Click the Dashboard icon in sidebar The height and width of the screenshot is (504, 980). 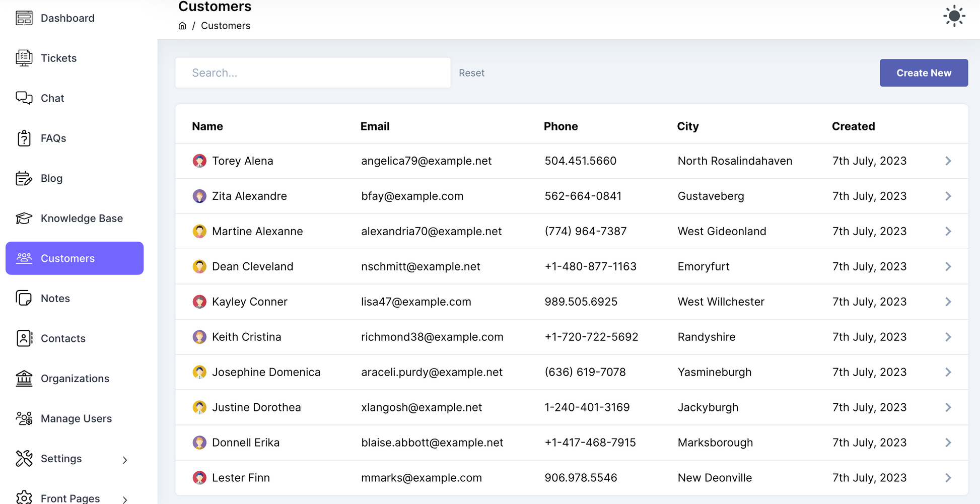tap(24, 18)
